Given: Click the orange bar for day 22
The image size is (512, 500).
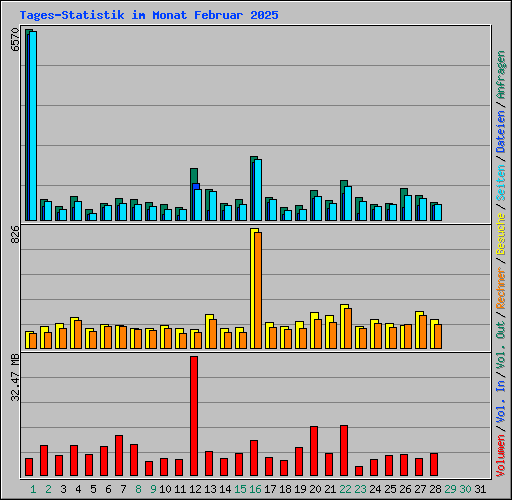Looking at the screenshot, I should click(x=348, y=328).
